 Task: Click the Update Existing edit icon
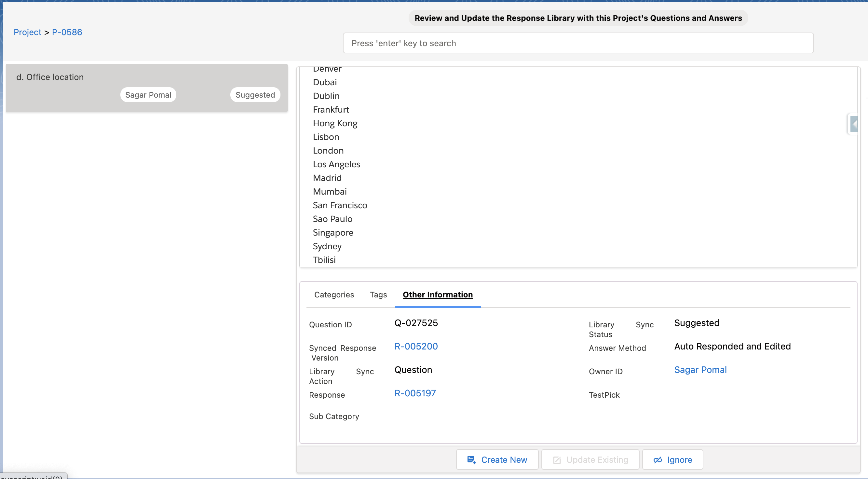pyautogui.click(x=557, y=460)
